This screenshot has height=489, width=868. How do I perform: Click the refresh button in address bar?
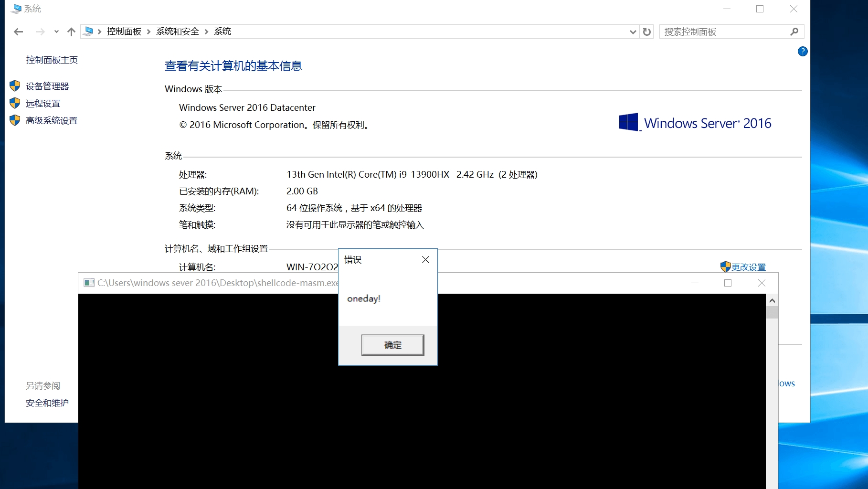tap(647, 32)
